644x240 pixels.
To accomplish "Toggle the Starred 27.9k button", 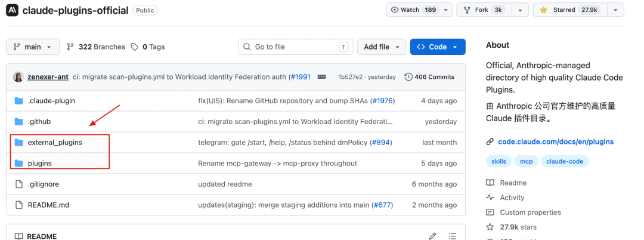I will click(x=569, y=10).
